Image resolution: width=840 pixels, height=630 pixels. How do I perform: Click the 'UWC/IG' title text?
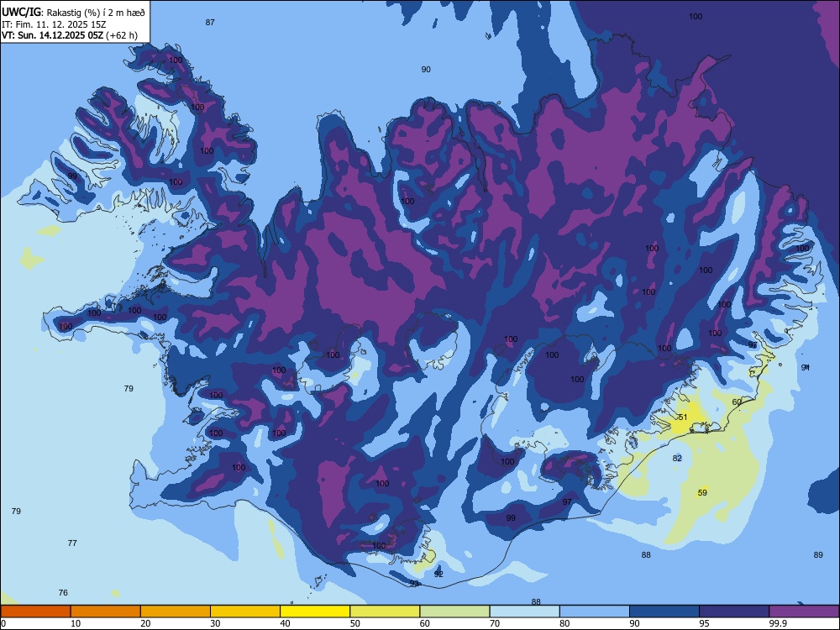click(x=21, y=12)
